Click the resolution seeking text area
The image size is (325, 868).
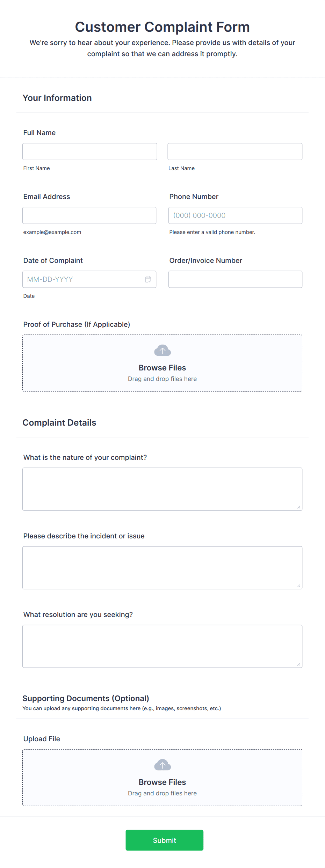pyautogui.click(x=162, y=646)
